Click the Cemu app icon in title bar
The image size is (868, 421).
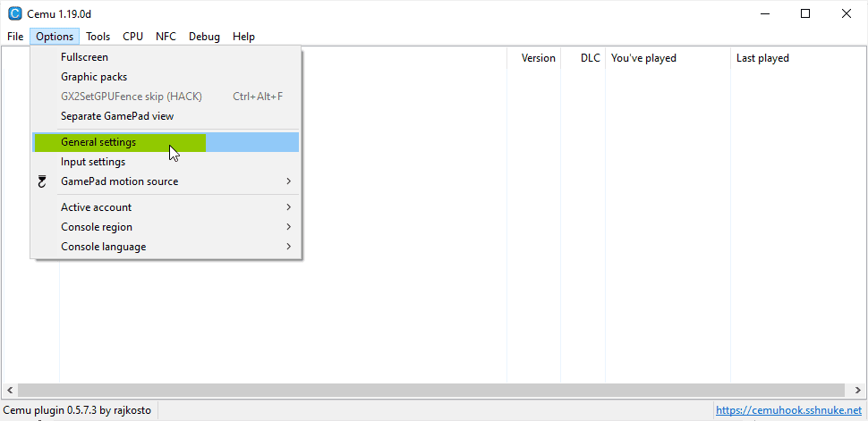(x=14, y=13)
